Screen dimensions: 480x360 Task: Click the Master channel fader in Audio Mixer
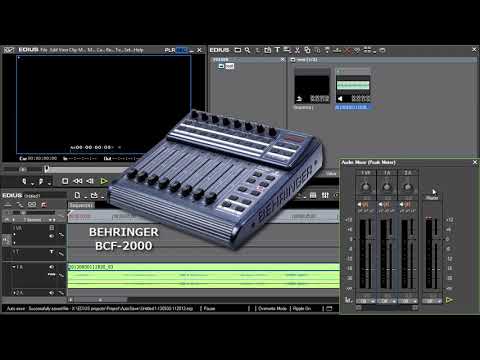436,253
